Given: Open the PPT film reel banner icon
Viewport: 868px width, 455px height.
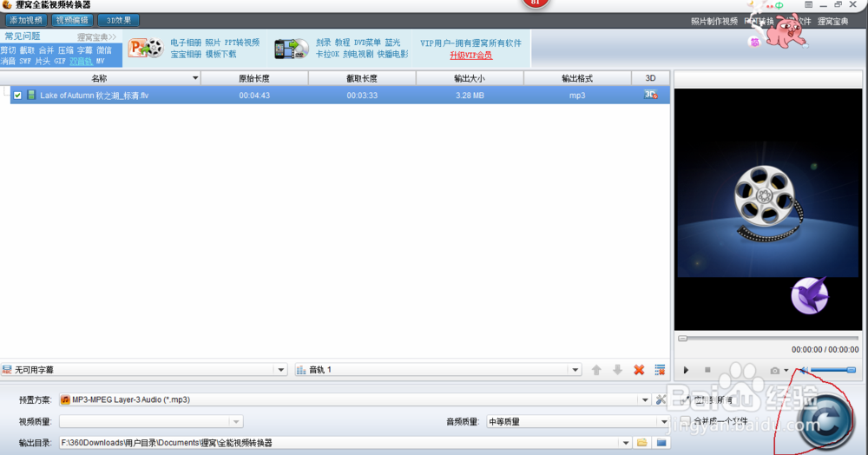Looking at the screenshot, I should pyautogui.click(x=146, y=48).
